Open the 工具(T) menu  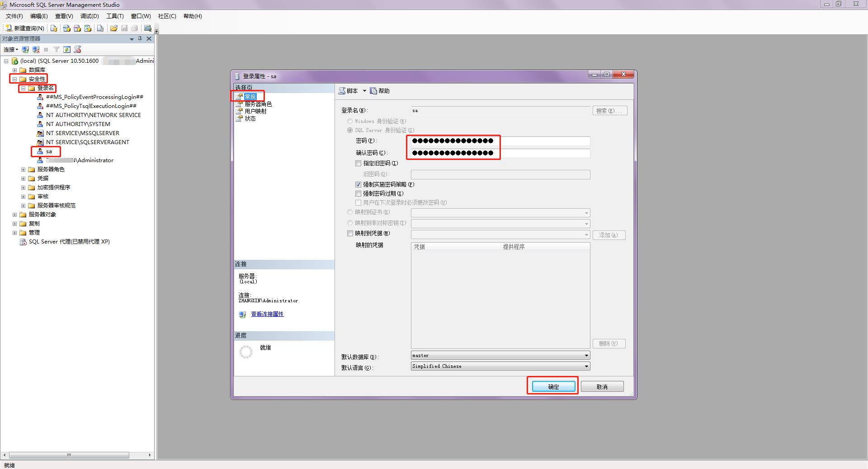[x=115, y=16]
